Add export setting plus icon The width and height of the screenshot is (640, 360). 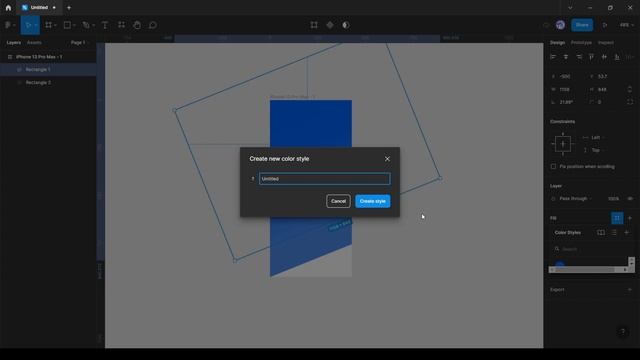[630, 289]
